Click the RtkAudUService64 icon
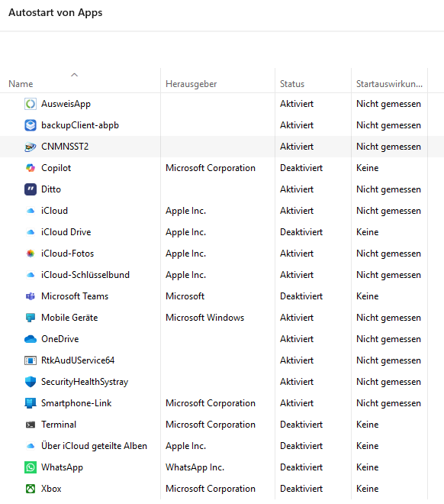Image resolution: width=444 pixels, height=504 pixels. point(31,360)
